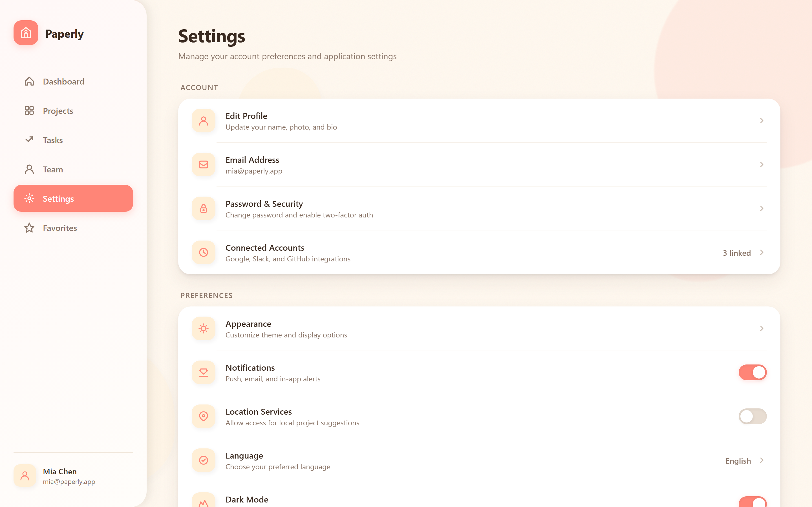
Task: Click the Email Address envelope icon
Action: 203,165
